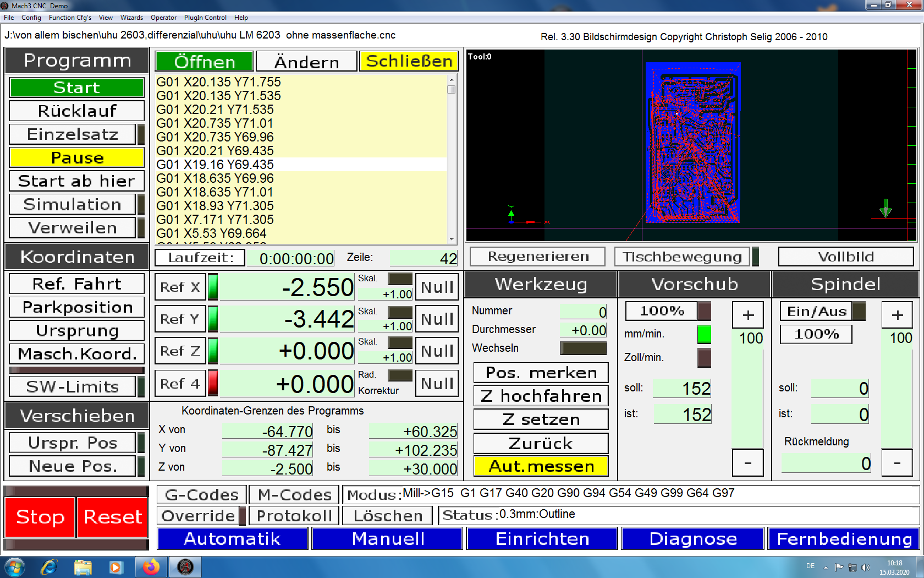Click the toolpath preview display
The width and height of the screenshot is (924, 578).
691,145
